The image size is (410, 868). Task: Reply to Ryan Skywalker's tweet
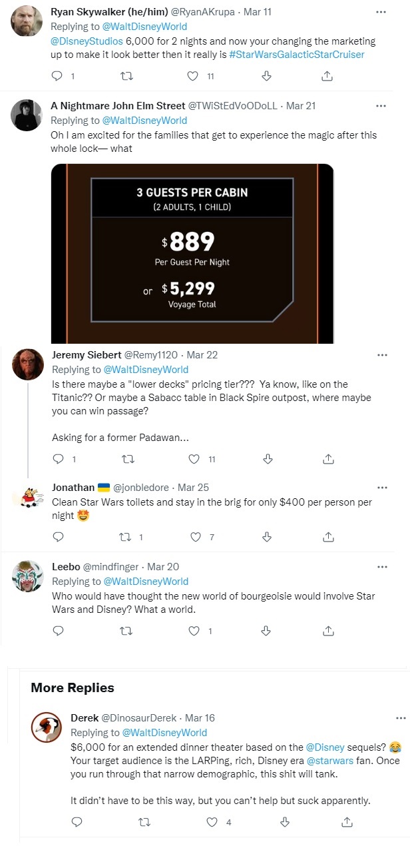(57, 76)
